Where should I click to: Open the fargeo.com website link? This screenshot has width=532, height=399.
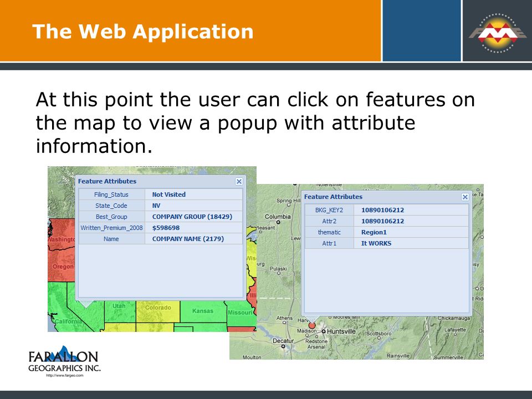[x=64, y=375]
